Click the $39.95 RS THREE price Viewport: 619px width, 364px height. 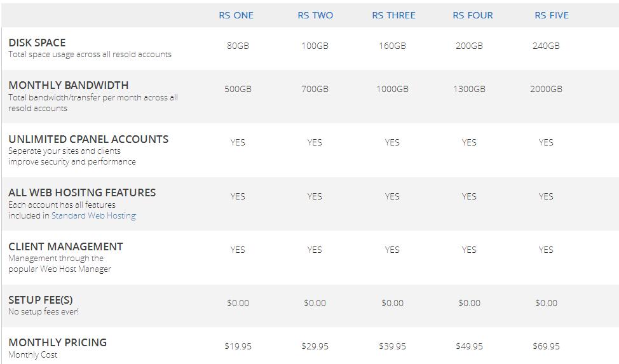pos(392,346)
